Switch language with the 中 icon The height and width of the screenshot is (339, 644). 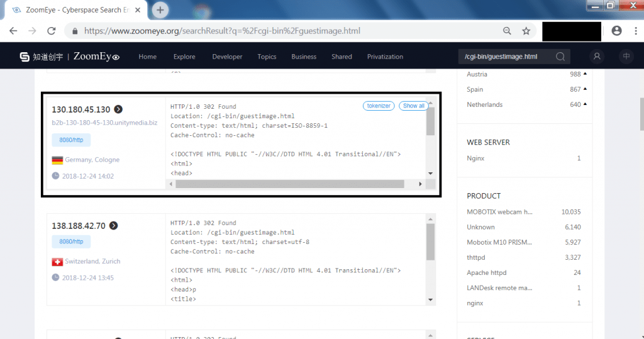click(x=626, y=57)
